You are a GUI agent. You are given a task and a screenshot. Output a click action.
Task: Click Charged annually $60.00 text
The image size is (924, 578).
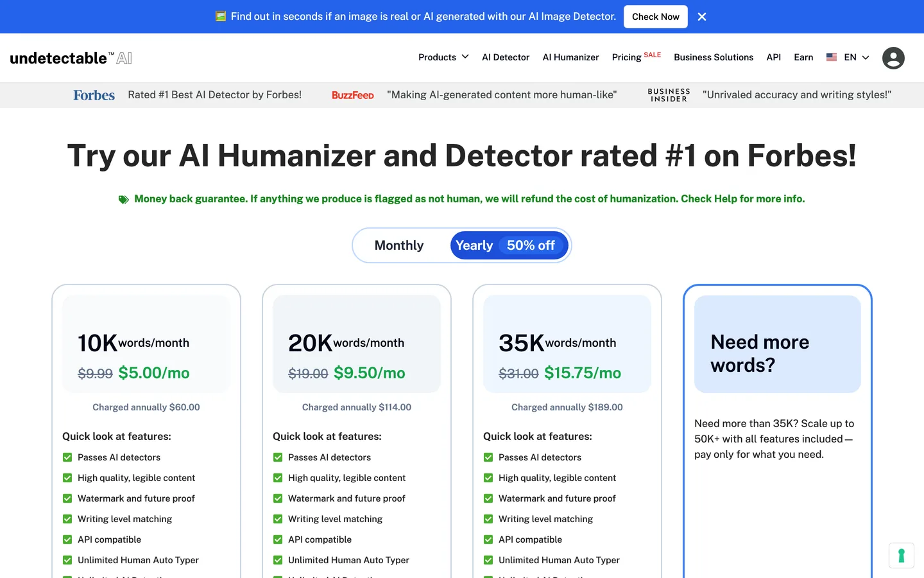146,407
